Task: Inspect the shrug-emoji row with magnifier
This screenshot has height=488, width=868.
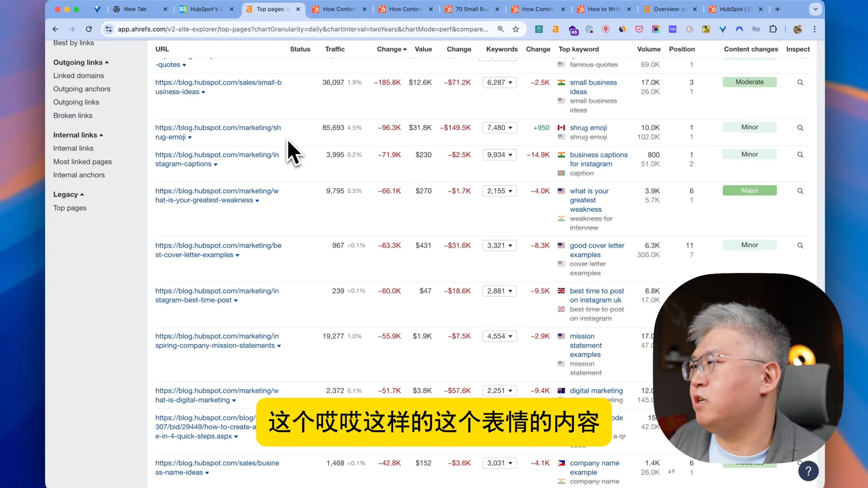Action: pos(800,128)
